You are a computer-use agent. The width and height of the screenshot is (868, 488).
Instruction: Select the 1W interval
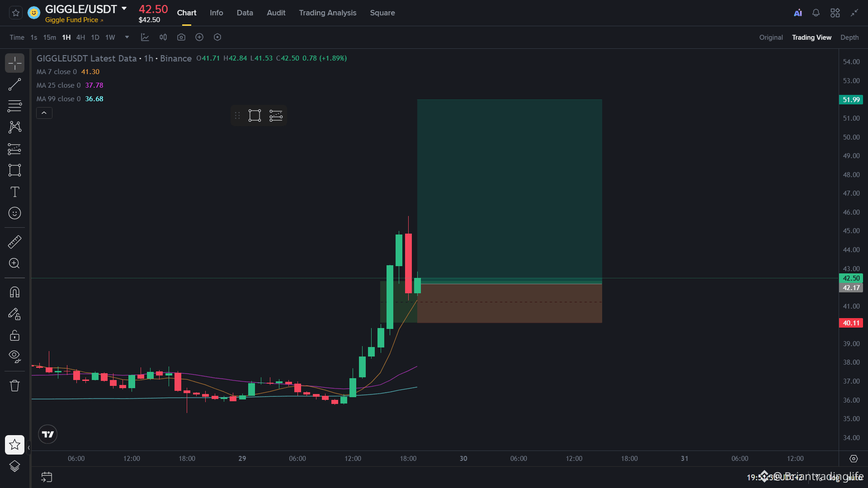pos(110,38)
